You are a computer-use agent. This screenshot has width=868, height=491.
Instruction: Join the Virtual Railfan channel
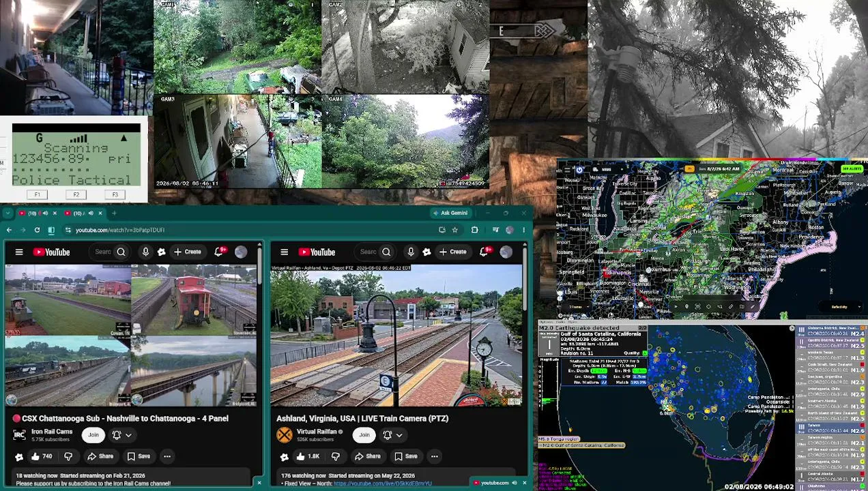[x=364, y=435]
